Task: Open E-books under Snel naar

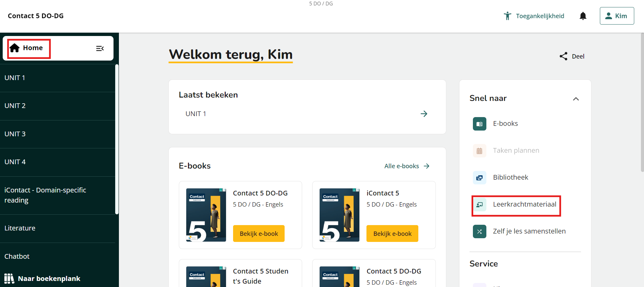Action: coord(505,123)
